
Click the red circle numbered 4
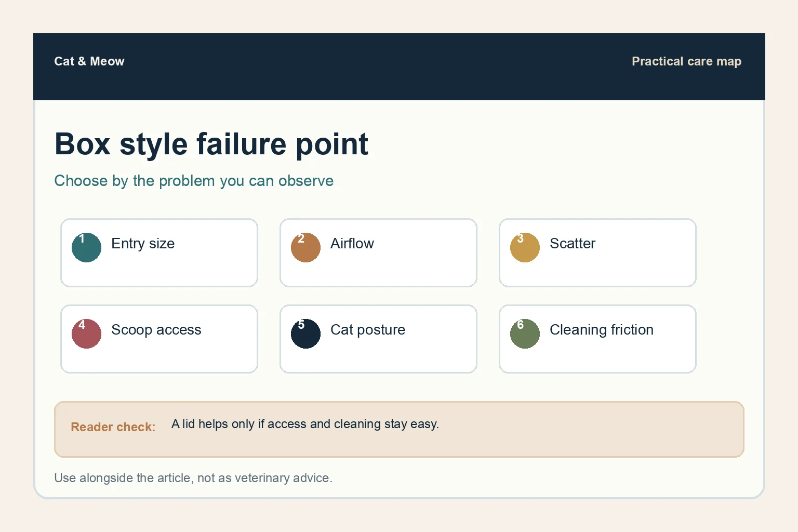point(86,334)
